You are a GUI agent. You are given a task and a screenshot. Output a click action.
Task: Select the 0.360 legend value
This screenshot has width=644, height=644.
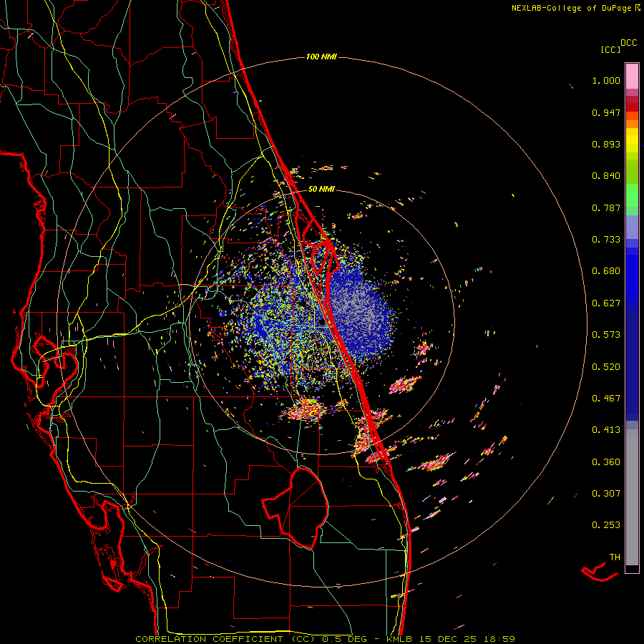pyautogui.click(x=606, y=462)
